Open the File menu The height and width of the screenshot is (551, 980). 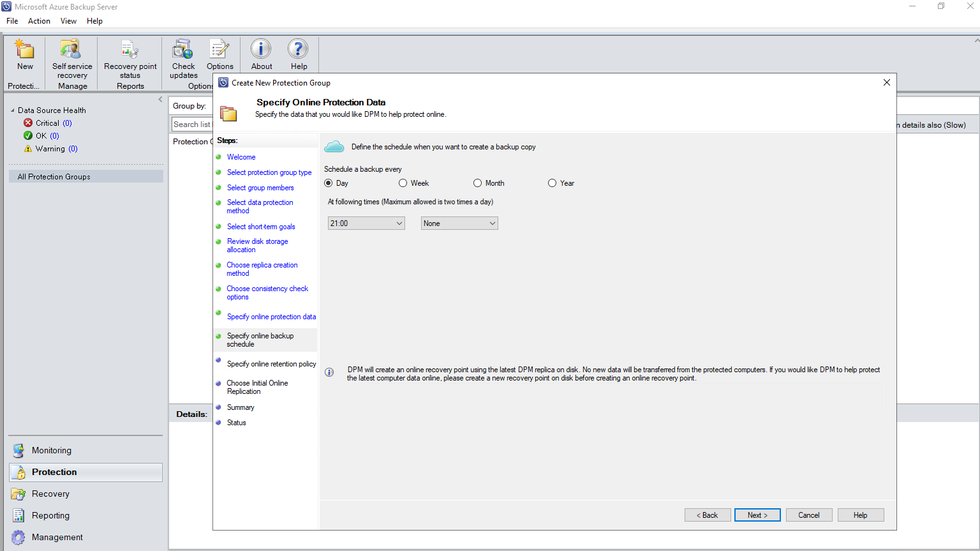tap(12, 21)
